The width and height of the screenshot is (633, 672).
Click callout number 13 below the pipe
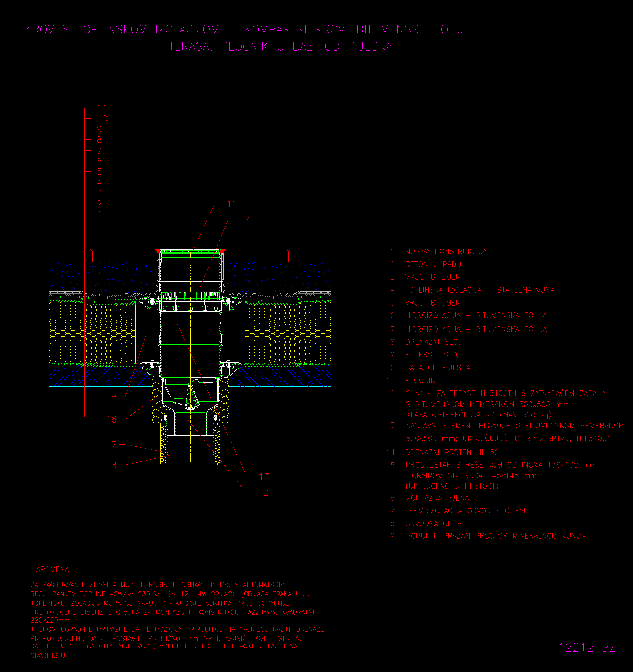coord(264,477)
